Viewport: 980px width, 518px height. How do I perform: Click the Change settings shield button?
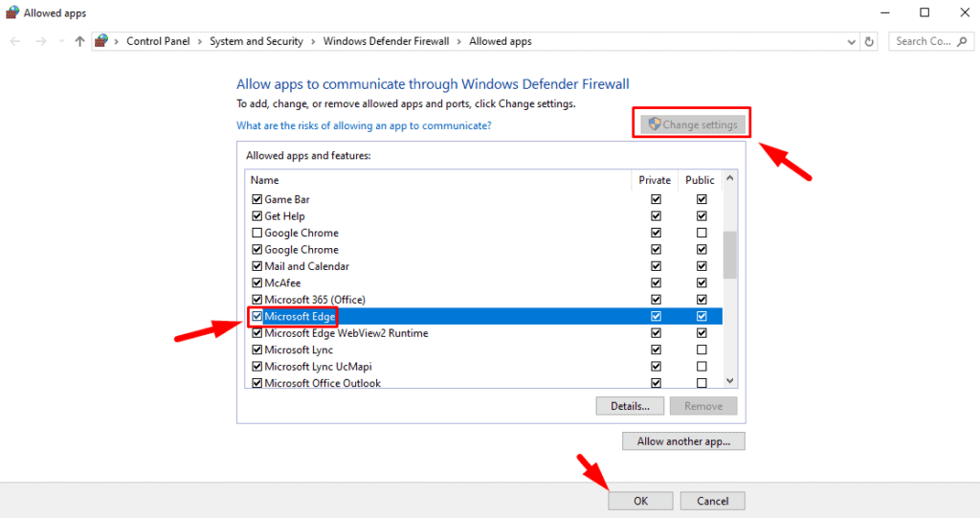[x=693, y=124]
